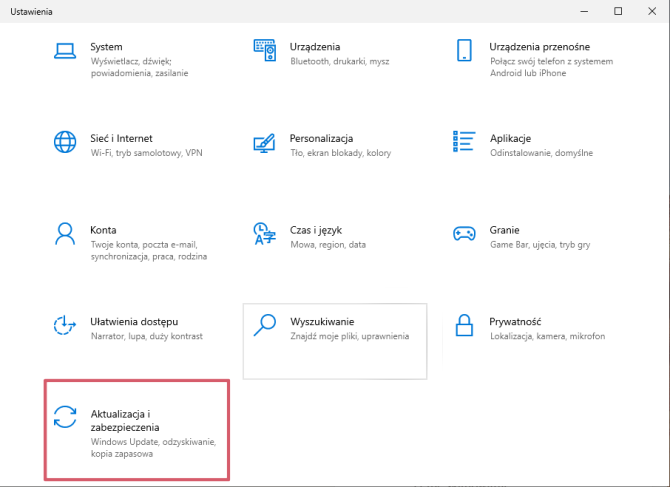Minimize the Ustawienia window
The width and height of the screenshot is (670, 487).
tap(582, 11)
